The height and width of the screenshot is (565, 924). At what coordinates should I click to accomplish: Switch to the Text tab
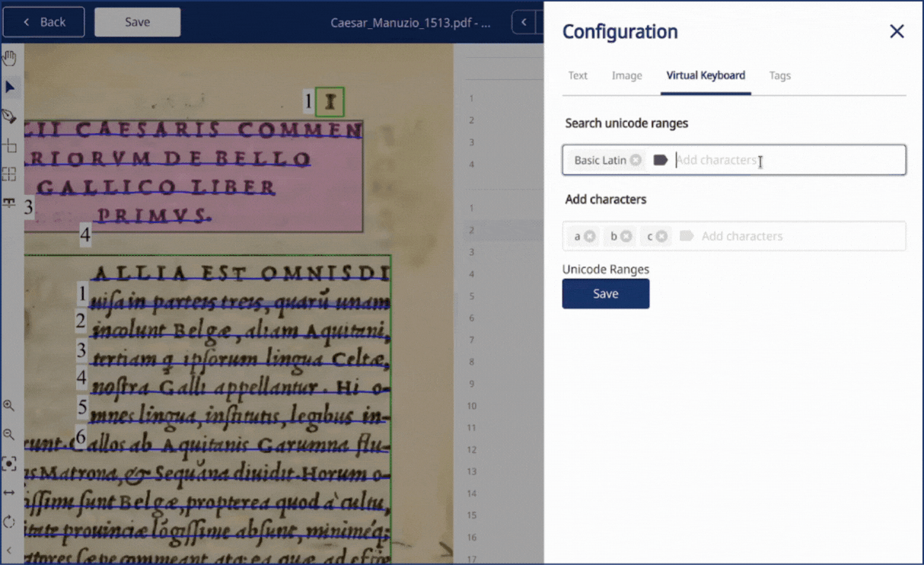tap(578, 75)
